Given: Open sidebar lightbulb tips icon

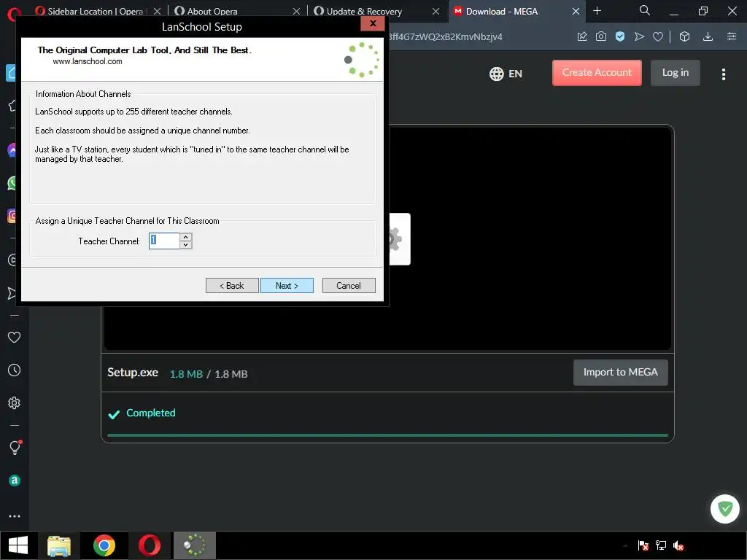Looking at the screenshot, I should point(15,447).
